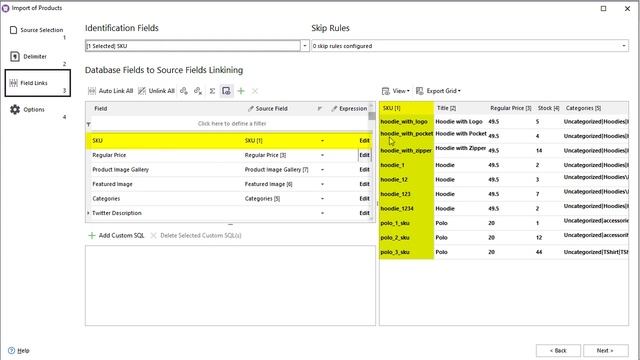Click 'Click here to define a filter' row
640x360 pixels.
pyautogui.click(x=231, y=124)
